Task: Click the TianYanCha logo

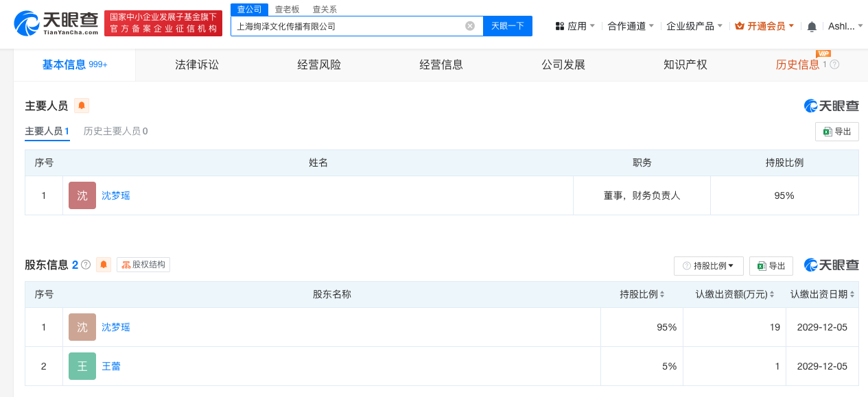Action: pyautogui.click(x=56, y=24)
